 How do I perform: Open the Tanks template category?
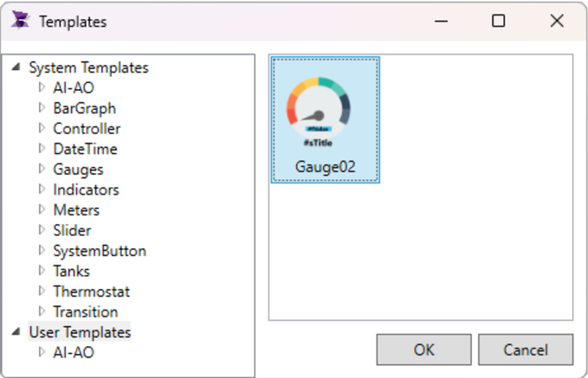click(x=71, y=271)
